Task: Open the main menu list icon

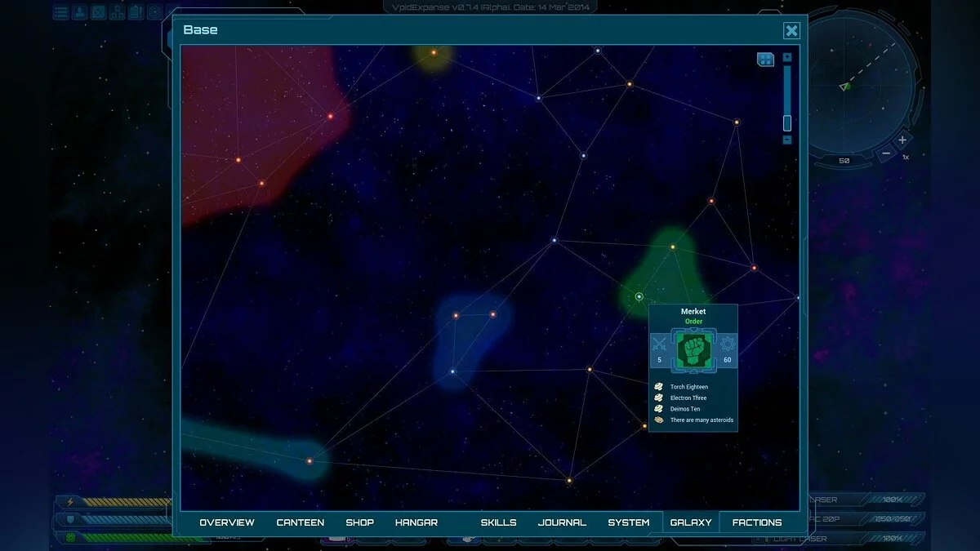Action: (61, 12)
